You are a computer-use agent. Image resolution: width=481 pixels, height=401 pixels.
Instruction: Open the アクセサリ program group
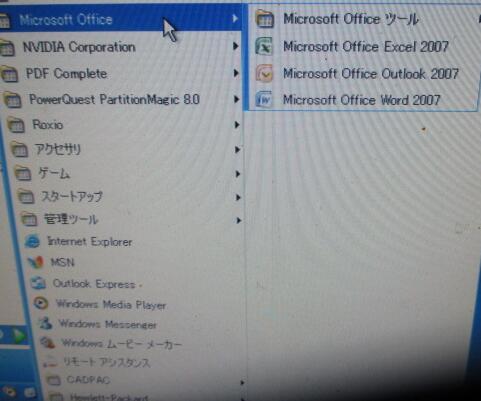125,150
